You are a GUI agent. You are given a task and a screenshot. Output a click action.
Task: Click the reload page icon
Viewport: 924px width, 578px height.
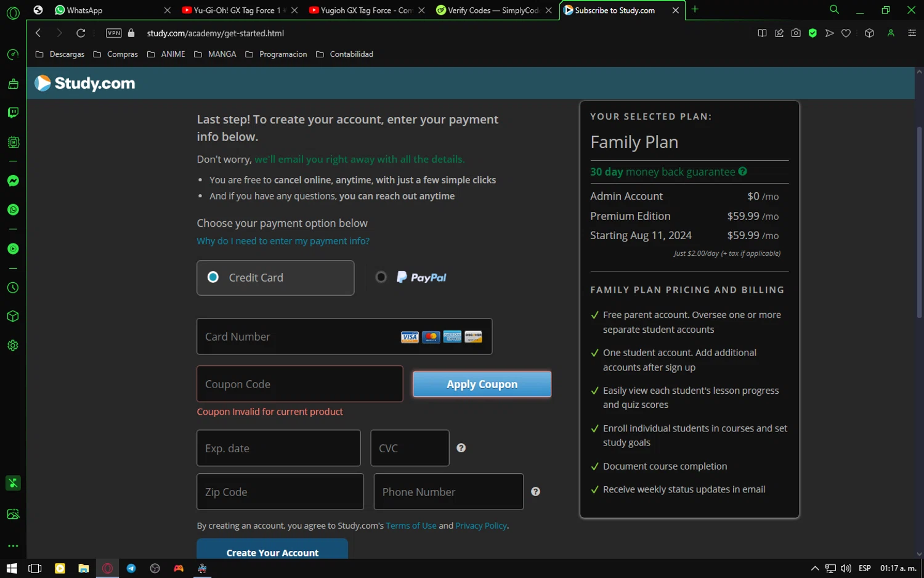click(x=81, y=33)
